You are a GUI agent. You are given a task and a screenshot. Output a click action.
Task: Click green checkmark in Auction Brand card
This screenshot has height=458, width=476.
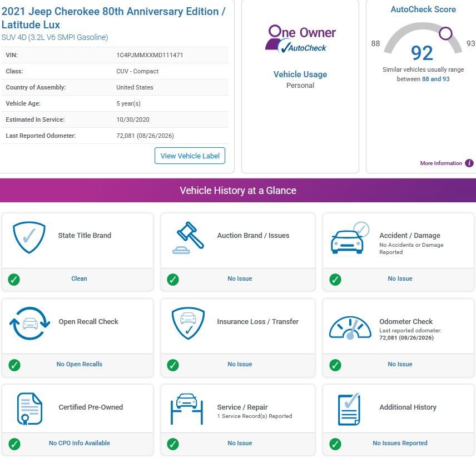pos(173,280)
